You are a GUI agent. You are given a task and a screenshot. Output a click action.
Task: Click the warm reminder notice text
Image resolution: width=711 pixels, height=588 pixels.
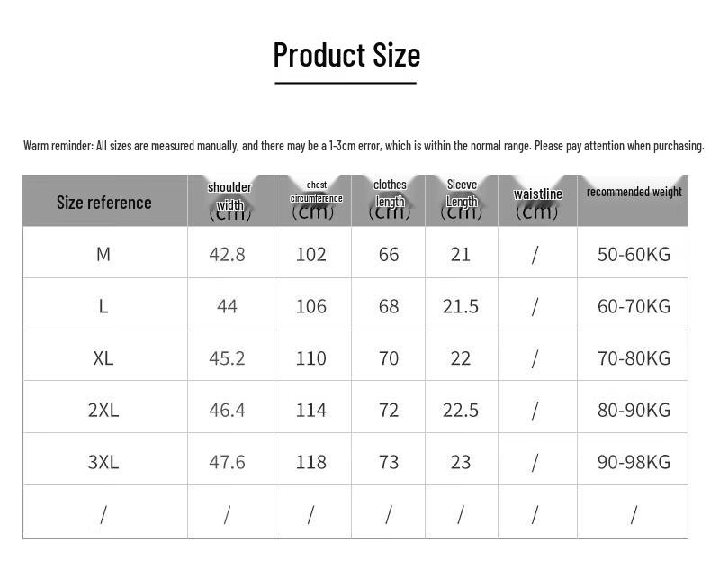[364, 146]
